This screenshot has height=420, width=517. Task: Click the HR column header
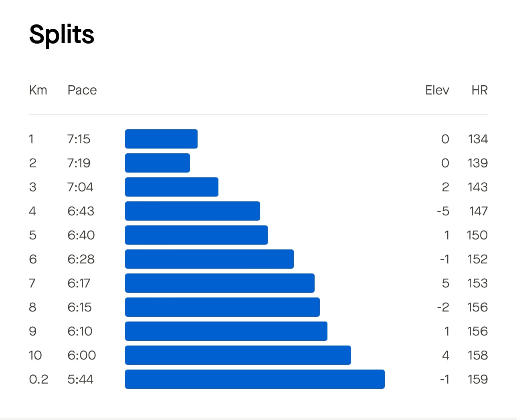click(479, 90)
